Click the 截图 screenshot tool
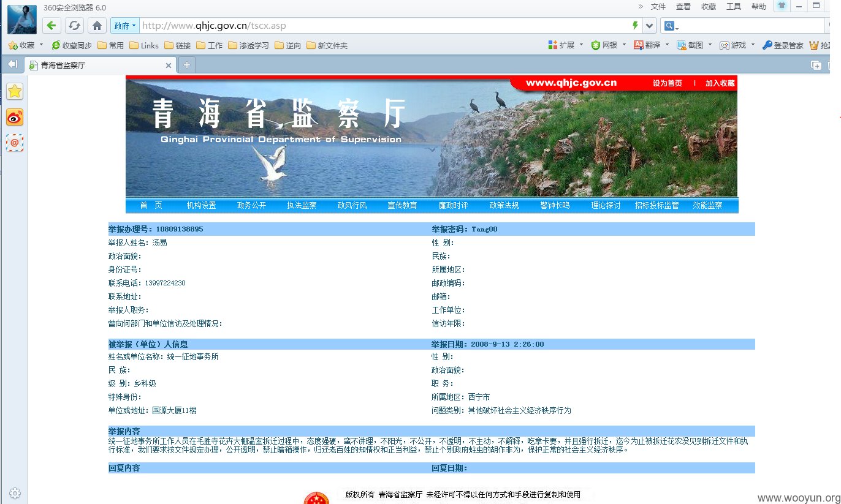This screenshot has width=841, height=504. tap(690, 45)
